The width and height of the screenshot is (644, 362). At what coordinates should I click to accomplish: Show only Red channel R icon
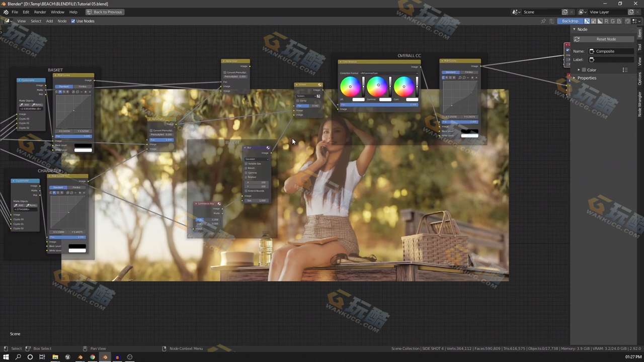tap(606, 21)
